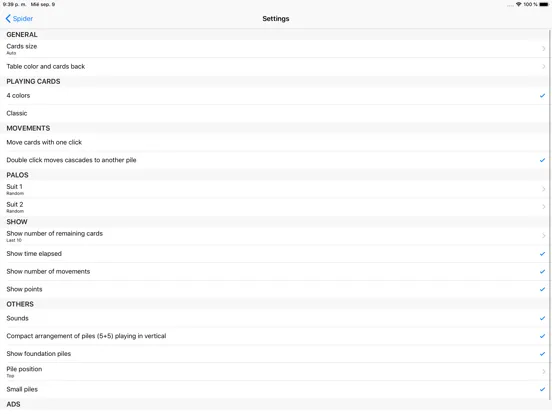The width and height of the screenshot is (552, 414).
Task: Select the Classic playing cards option
Action: click(276, 113)
